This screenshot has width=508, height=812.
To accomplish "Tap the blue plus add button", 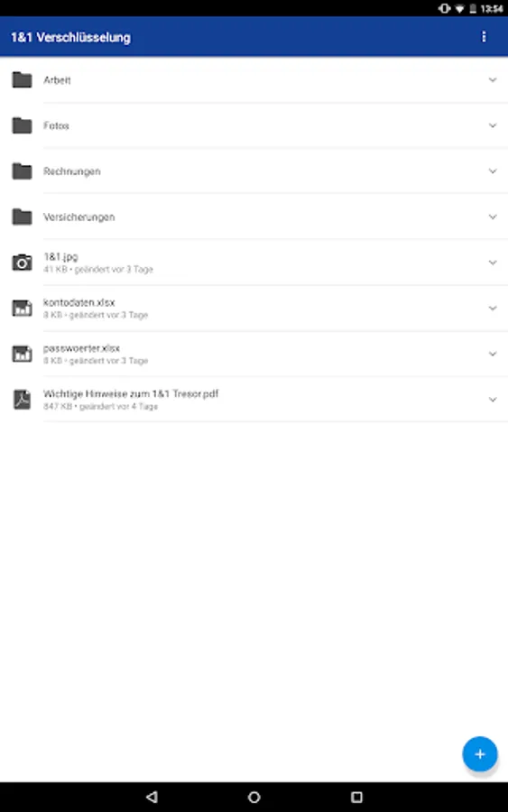I will tap(480, 754).
